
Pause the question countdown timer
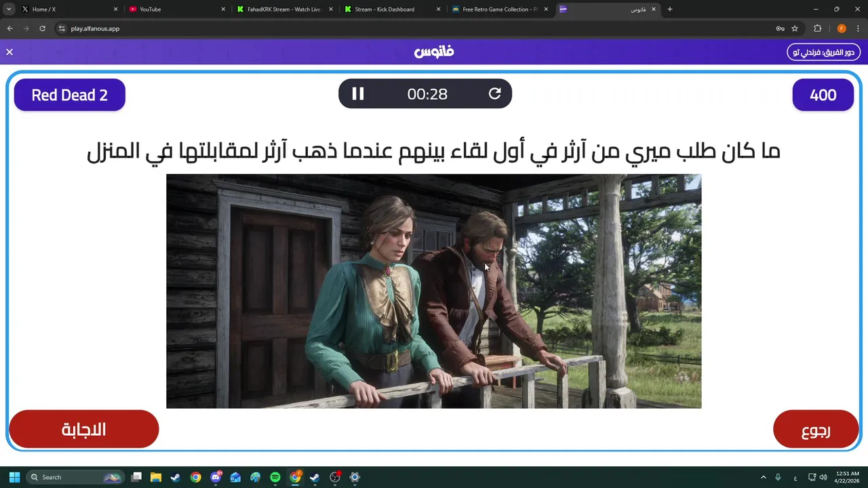coord(358,94)
